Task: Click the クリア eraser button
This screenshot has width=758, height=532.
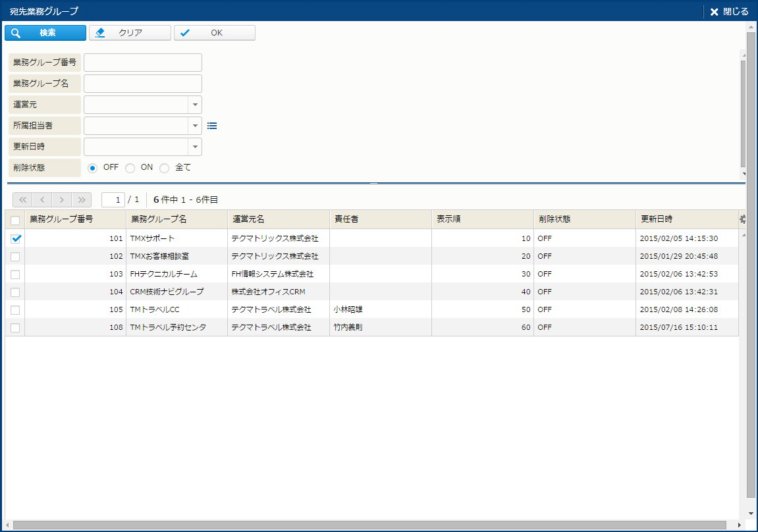Action: [130, 33]
